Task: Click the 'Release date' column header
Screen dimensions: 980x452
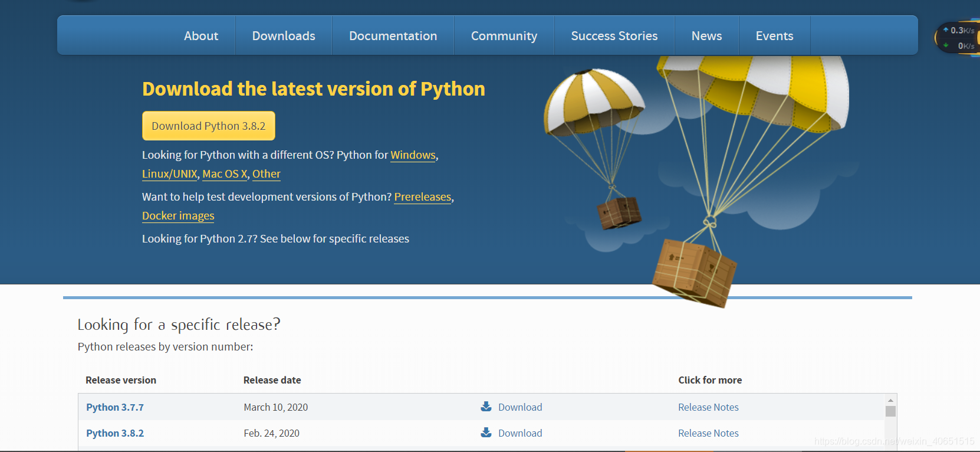Action: 272,380
